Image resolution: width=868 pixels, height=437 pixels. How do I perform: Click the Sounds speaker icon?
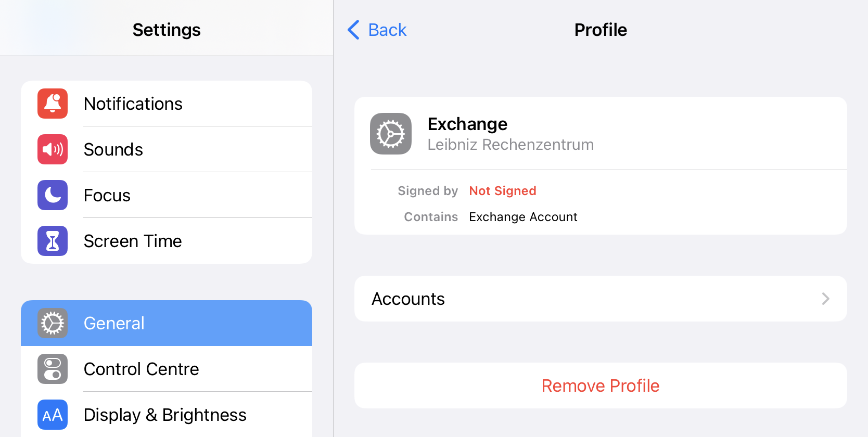[53, 149]
